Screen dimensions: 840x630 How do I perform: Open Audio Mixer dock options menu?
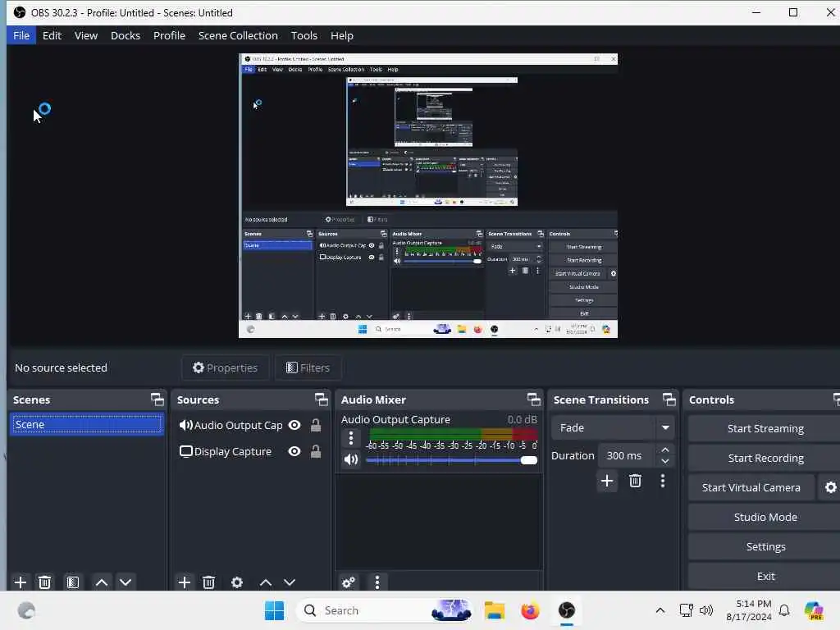(x=377, y=582)
